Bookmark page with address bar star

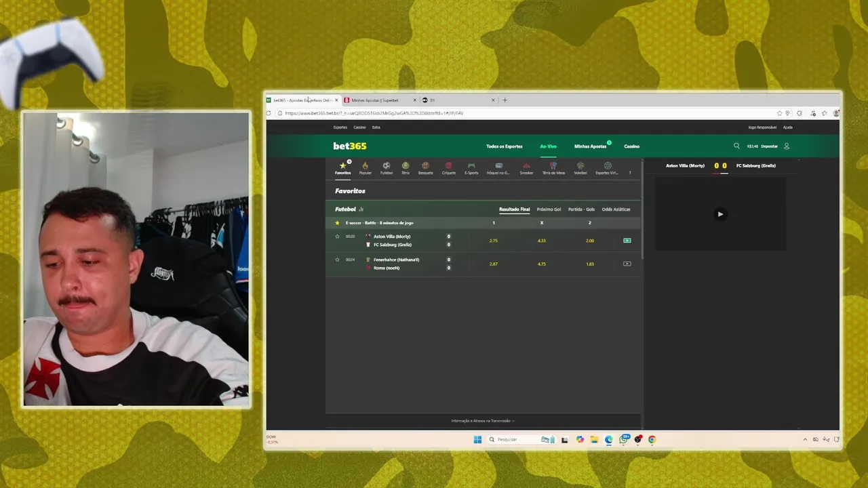point(779,113)
